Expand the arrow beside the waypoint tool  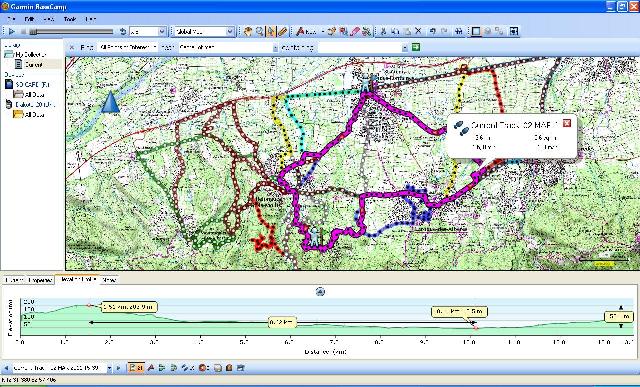(x=322, y=31)
